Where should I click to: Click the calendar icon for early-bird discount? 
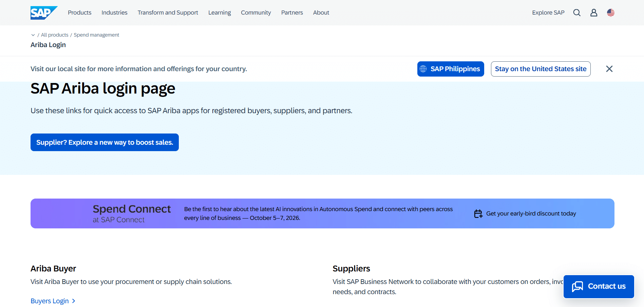click(x=478, y=213)
